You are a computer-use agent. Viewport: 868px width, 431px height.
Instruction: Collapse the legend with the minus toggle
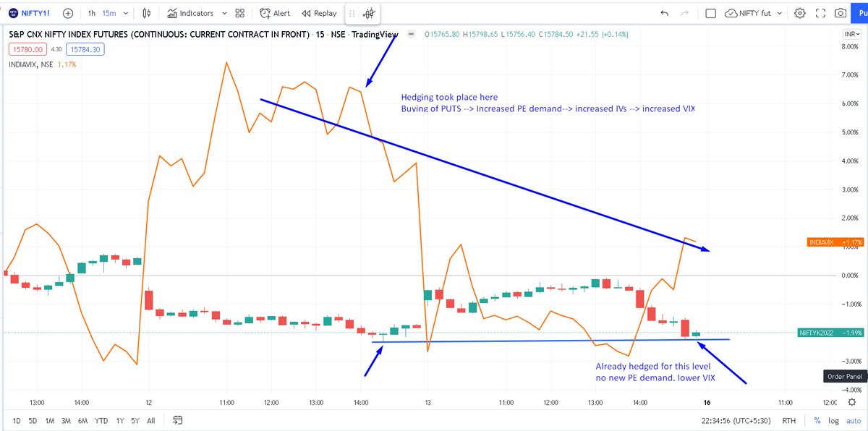412,34
